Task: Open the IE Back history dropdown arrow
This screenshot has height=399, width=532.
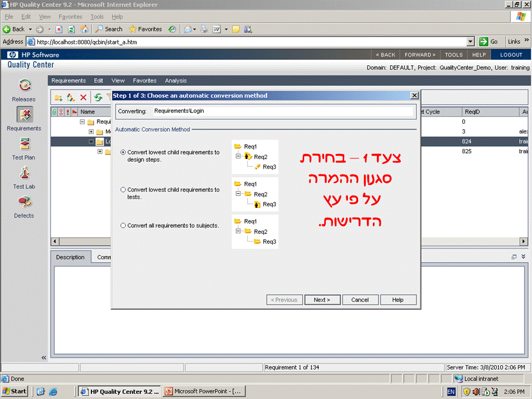Action: [x=30, y=29]
